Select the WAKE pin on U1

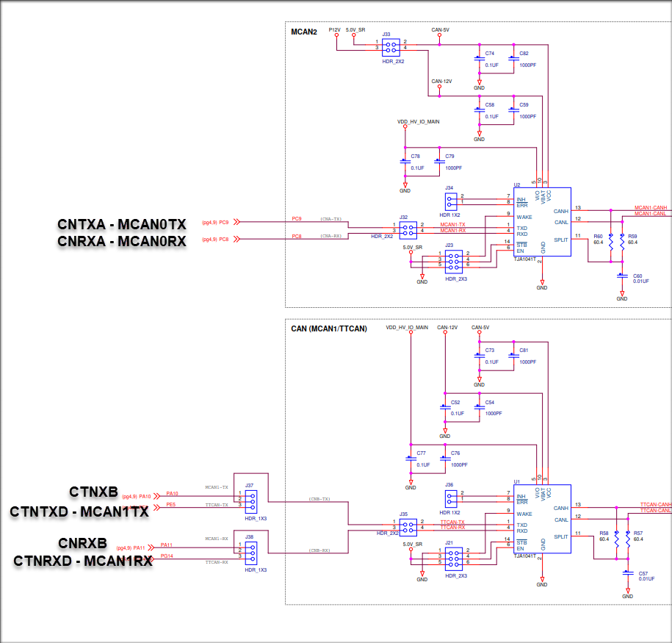pos(524,514)
